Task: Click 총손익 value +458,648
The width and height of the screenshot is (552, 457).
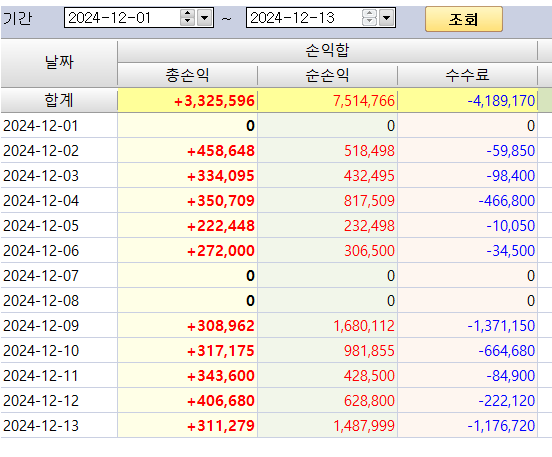Action: pyautogui.click(x=221, y=151)
